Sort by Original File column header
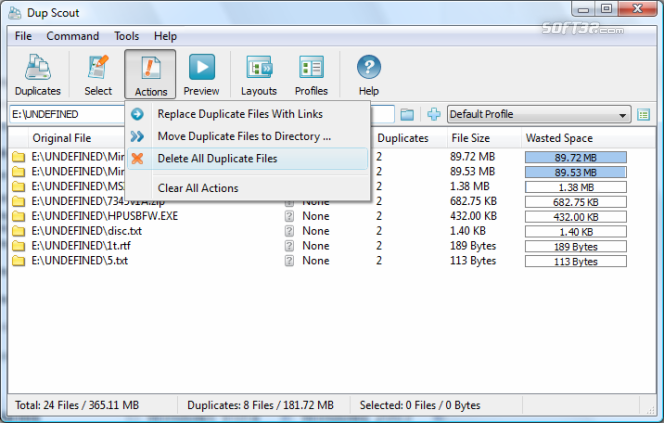The height and width of the screenshot is (423, 664). [x=62, y=138]
